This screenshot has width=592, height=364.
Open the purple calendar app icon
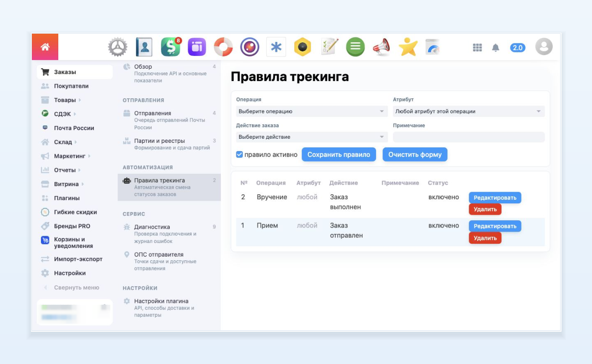(197, 47)
